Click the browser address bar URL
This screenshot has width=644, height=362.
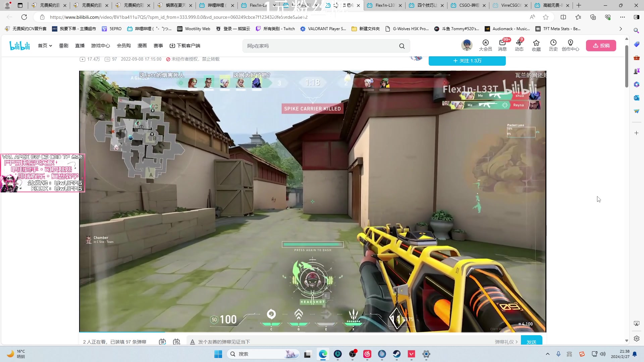point(179,17)
